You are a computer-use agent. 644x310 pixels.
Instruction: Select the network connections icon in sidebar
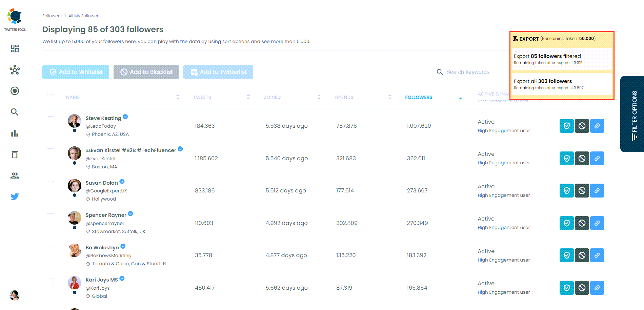15,70
